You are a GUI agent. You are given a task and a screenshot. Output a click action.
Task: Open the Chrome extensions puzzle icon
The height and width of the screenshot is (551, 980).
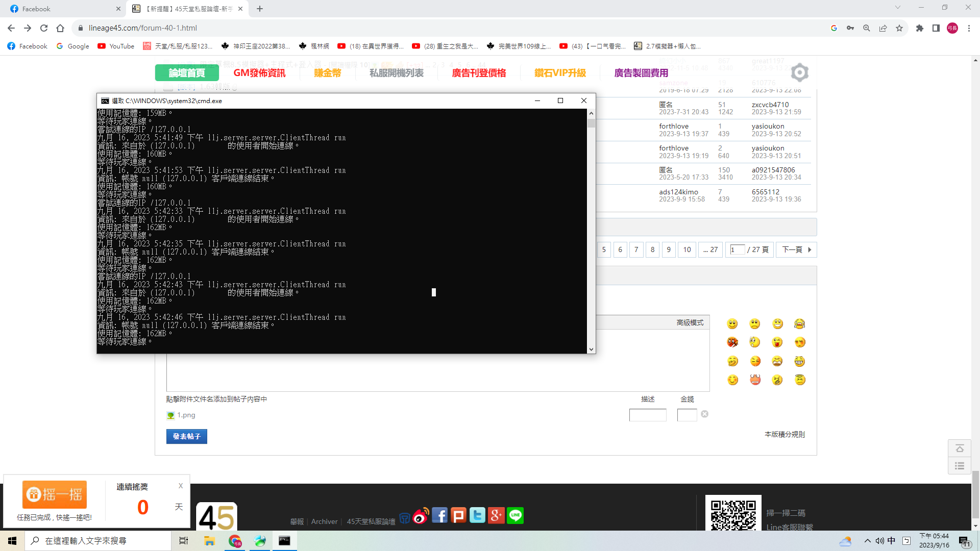pos(920,28)
